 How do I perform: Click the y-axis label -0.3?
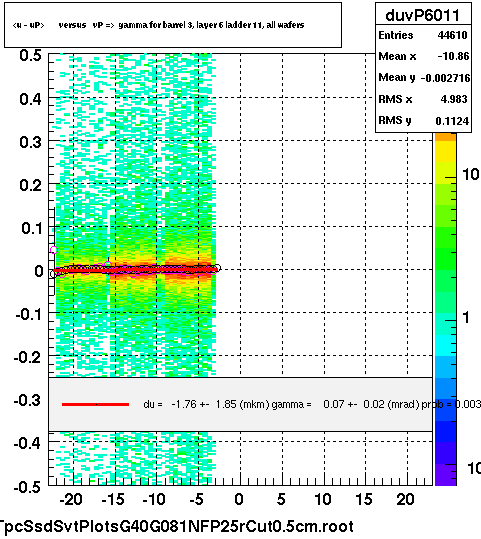28,400
